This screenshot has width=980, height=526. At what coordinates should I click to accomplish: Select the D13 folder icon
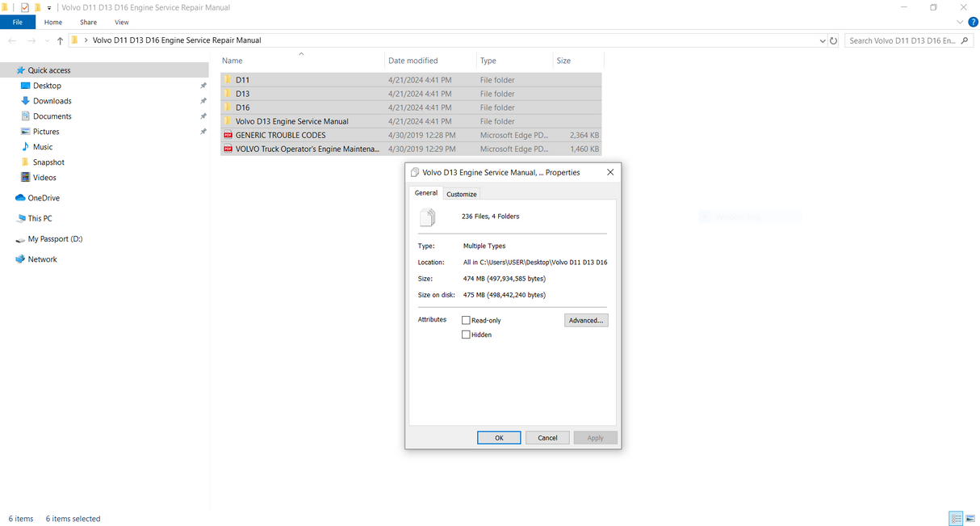click(x=228, y=94)
